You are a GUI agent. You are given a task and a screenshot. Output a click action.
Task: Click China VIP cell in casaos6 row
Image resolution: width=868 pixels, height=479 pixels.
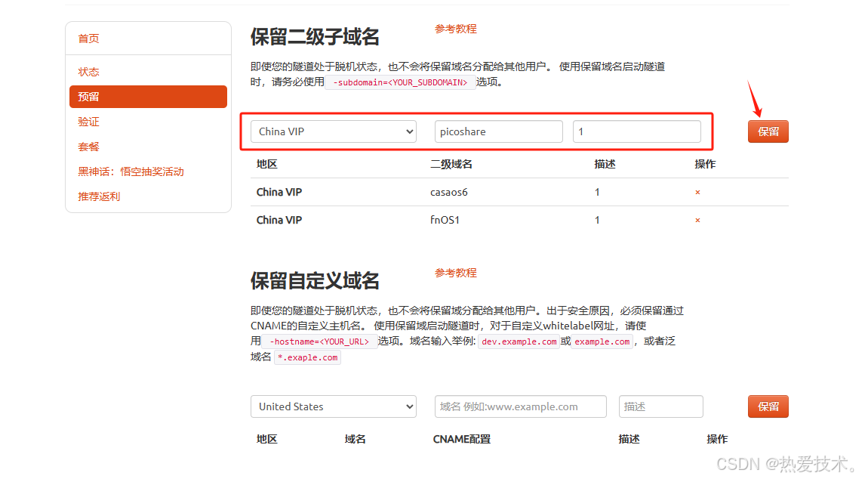(279, 192)
